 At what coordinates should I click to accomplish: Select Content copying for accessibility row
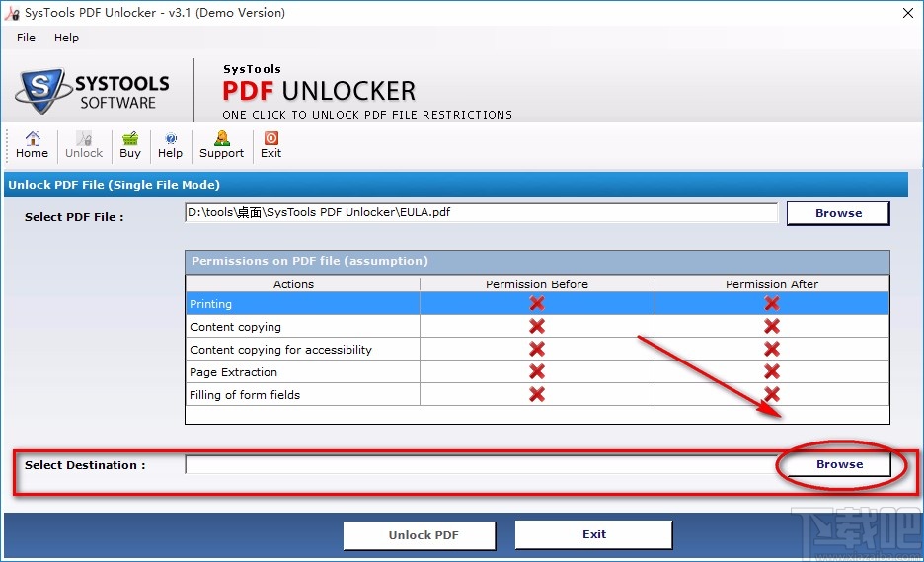537,349
